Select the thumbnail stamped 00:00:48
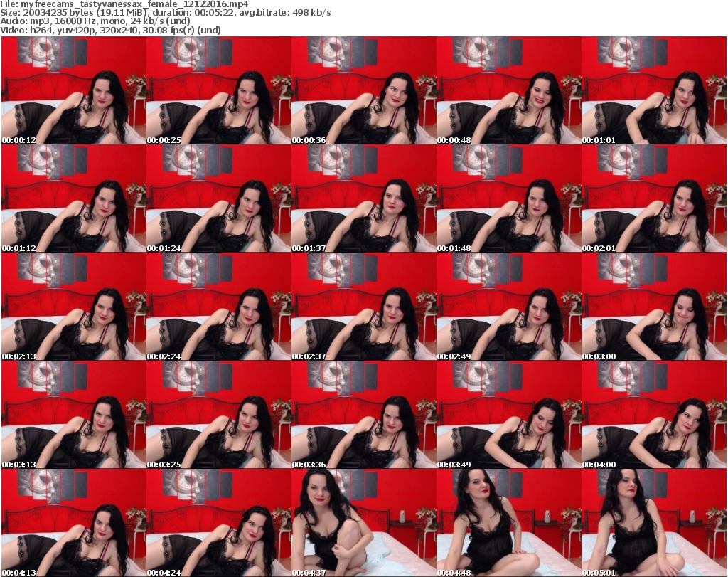728x577 pixels. (508, 90)
